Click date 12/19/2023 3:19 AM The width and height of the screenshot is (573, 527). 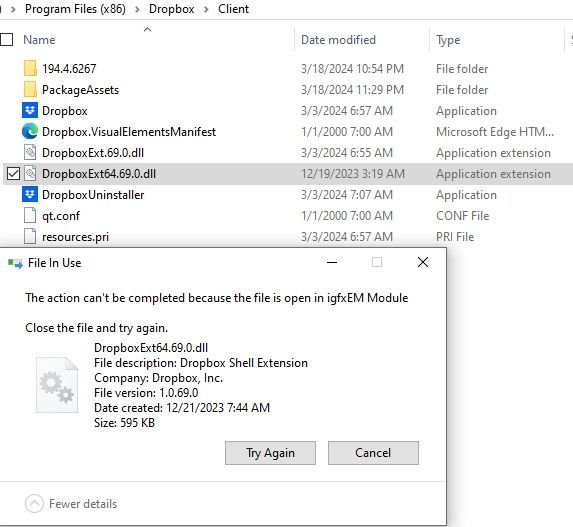point(353,174)
